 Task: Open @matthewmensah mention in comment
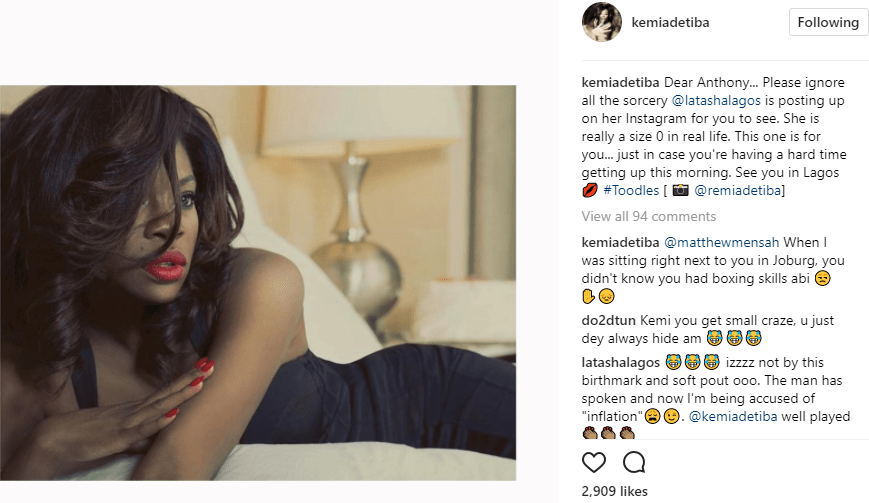point(721,242)
